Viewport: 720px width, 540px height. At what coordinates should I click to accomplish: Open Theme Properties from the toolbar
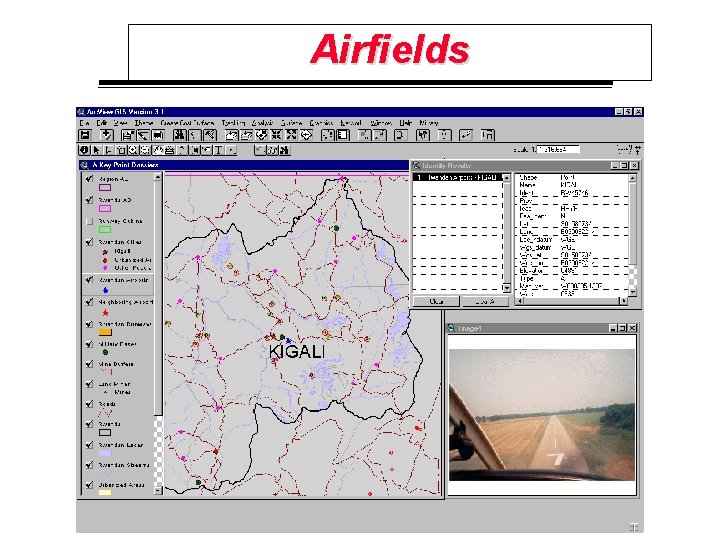(x=128, y=135)
